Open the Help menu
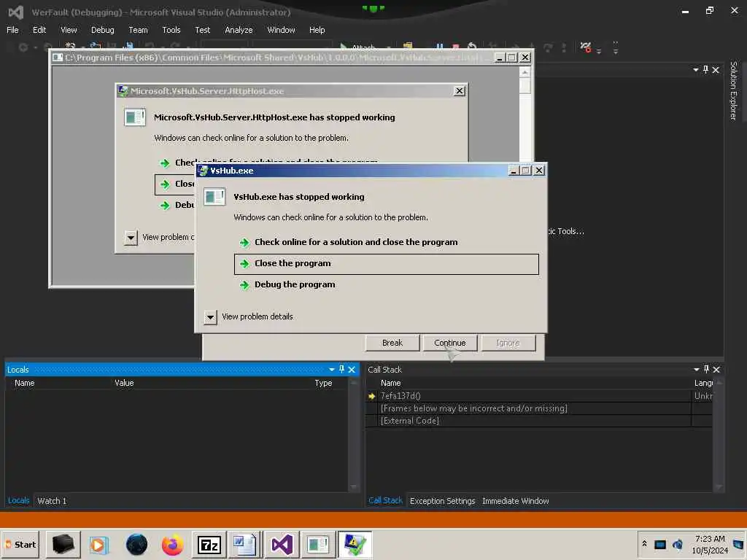The image size is (747, 560). 317,30
